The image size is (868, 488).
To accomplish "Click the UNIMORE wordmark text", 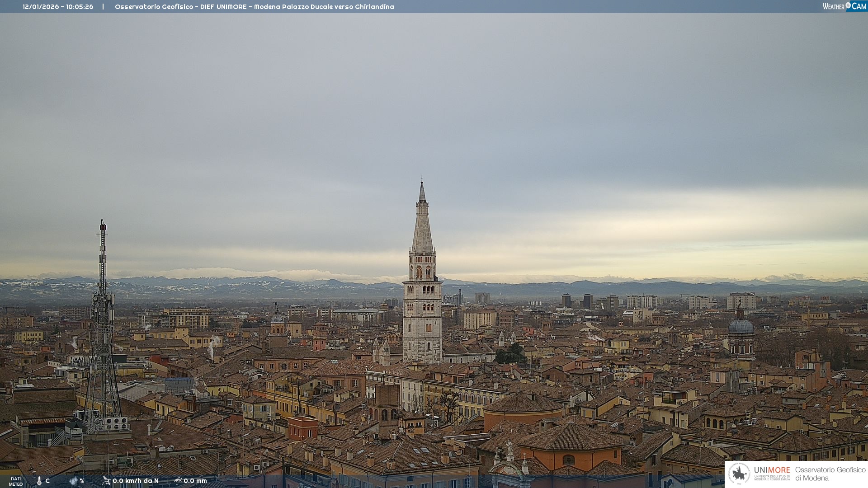I will coord(772,470).
